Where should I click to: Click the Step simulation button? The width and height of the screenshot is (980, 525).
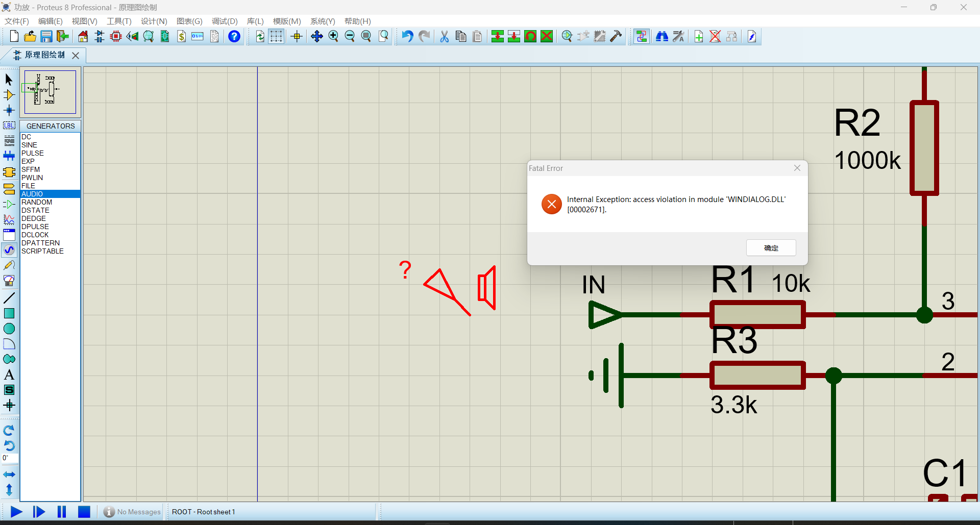coord(39,512)
